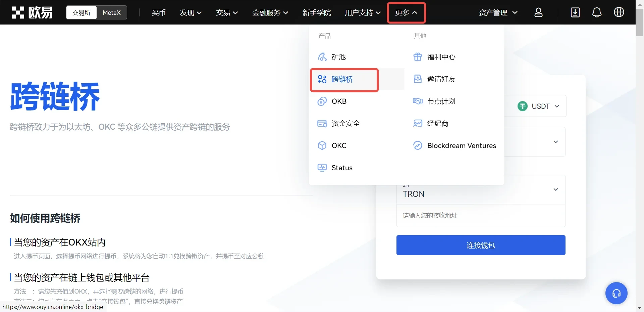Click the 跨链桥 large page title
The width and height of the screenshot is (644, 312).
(x=55, y=96)
